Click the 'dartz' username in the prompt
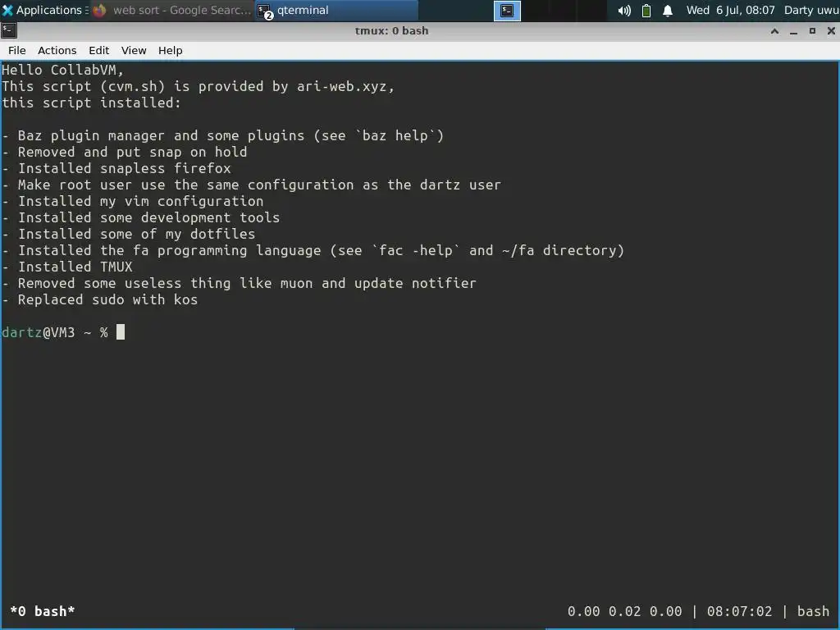The image size is (840, 630). pos(21,332)
